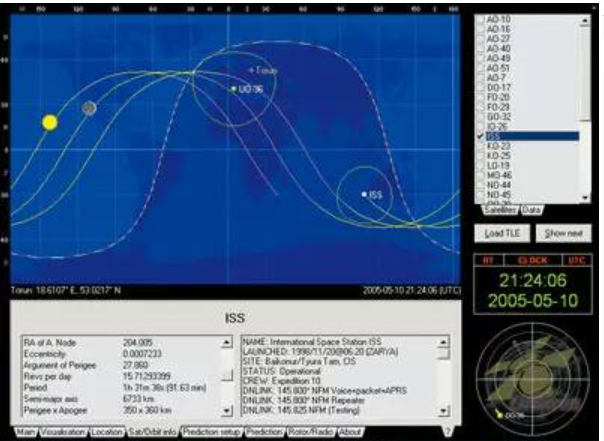Click the Show next button
The image size is (604, 441).
564,233
